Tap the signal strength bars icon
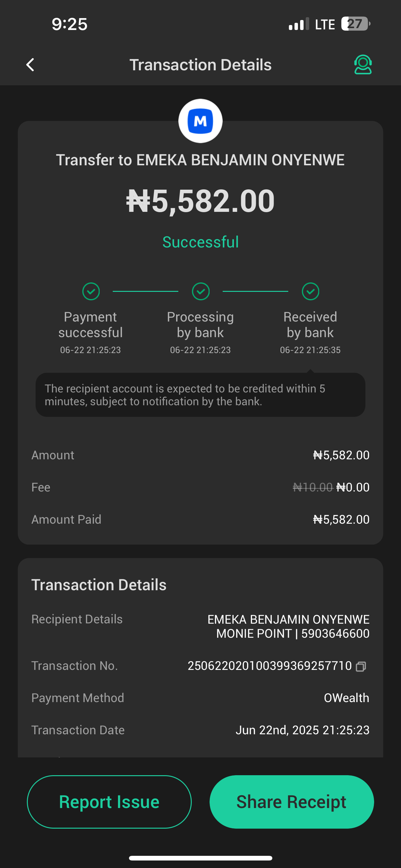 [x=299, y=24]
